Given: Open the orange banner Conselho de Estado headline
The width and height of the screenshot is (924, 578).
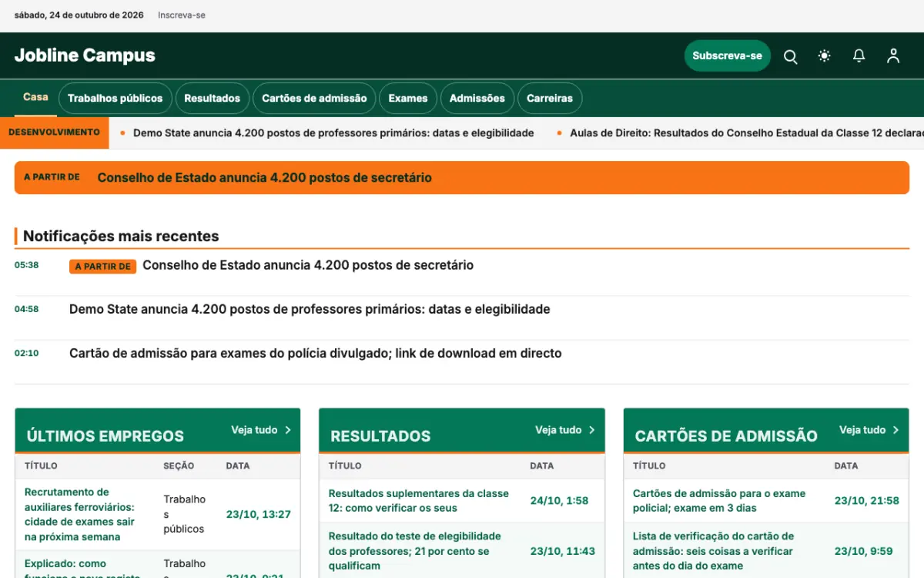Looking at the screenshot, I should pyautogui.click(x=264, y=177).
